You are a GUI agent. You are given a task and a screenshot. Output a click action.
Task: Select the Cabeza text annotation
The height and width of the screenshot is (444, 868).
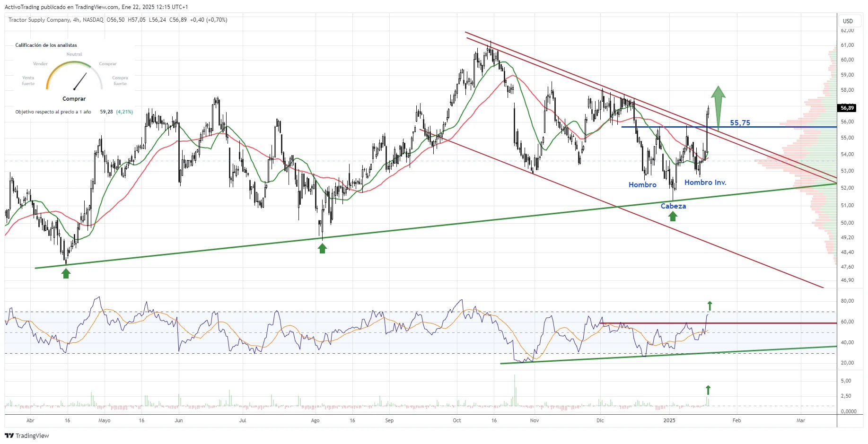tap(673, 206)
